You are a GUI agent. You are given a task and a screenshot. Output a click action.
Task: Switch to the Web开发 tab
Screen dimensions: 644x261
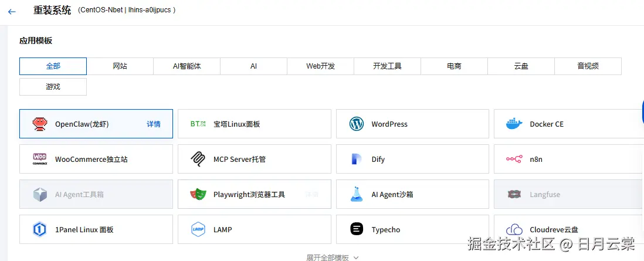point(321,66)
